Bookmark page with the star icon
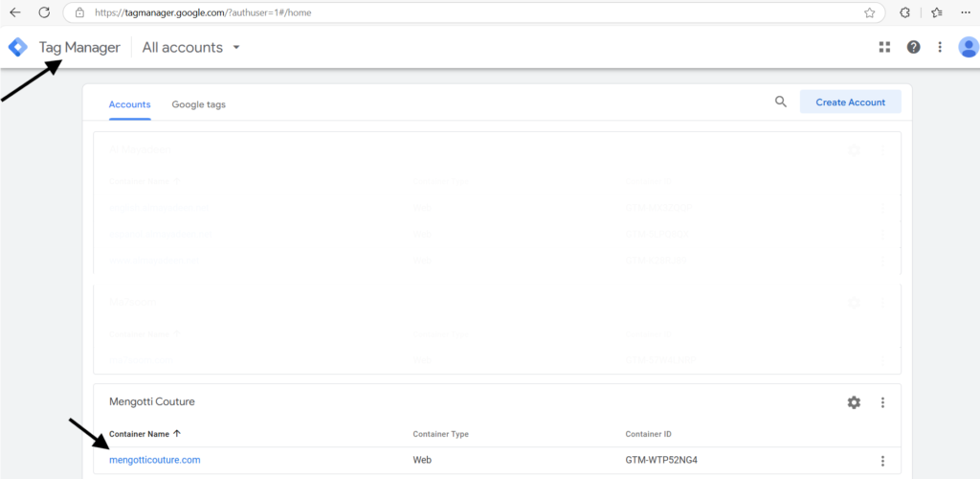 point(869,12)
